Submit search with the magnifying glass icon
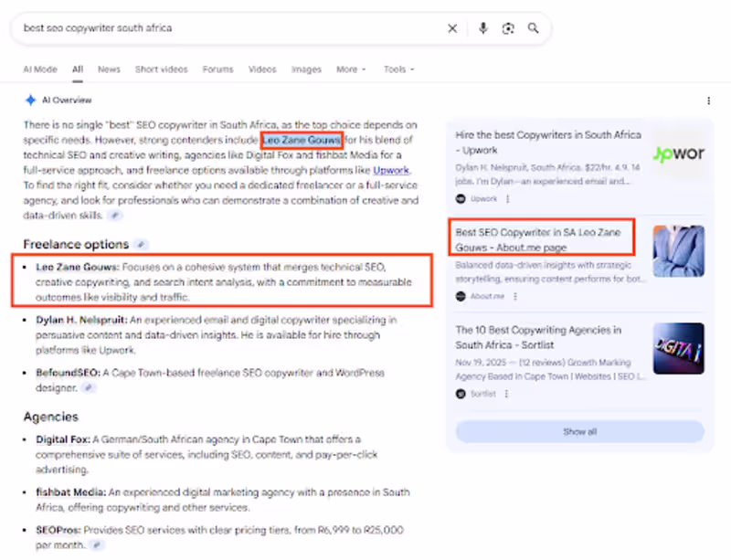Image resolution: width=731 pixels, height=560 pixels. click(533, 28)
